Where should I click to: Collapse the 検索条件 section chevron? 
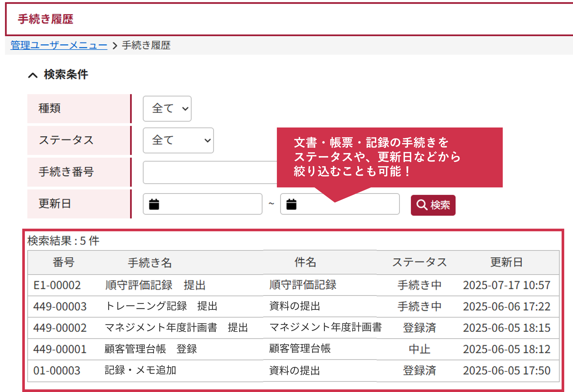[x=33, y=75]
